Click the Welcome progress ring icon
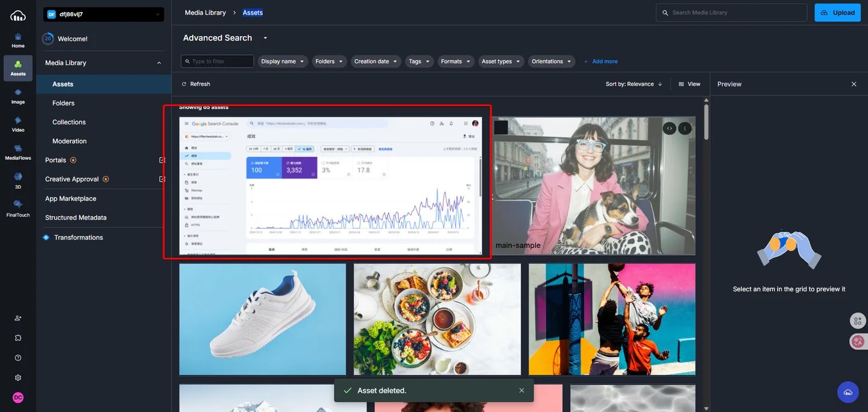Screen dimensions: 868x412 point(48,39)
